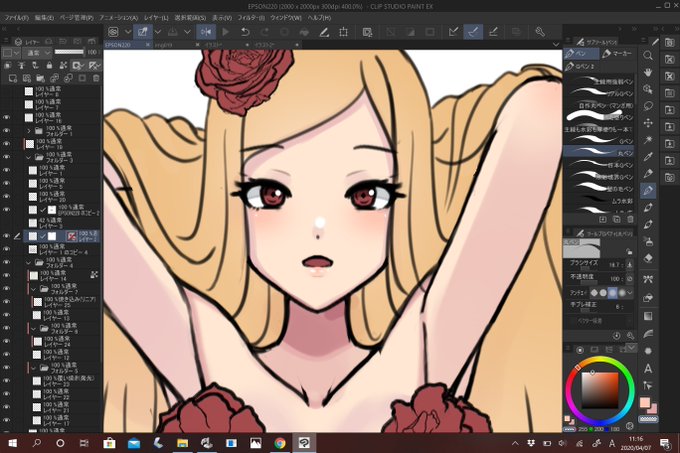Select the highlighted Pen tool in tool palette

[x=648, y=190]
